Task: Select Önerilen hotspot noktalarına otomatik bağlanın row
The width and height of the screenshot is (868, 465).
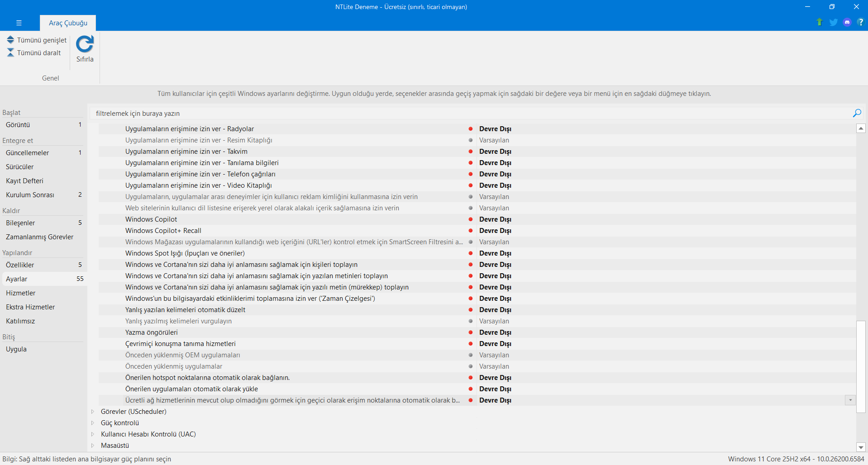Action: tap(208, 378)
